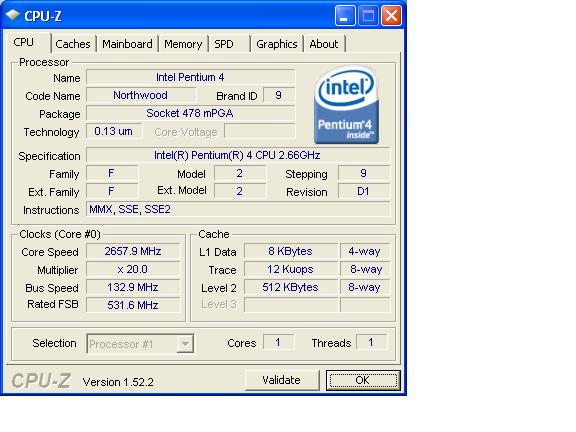The width and height of the screenshot is (576, 432).
Task: Click the Level 2 8-way value
Action: coord(365,287)
